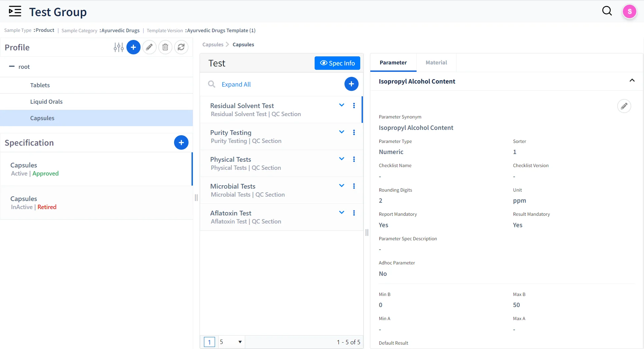Edit the profile with pencil icon

click(149, 47)
